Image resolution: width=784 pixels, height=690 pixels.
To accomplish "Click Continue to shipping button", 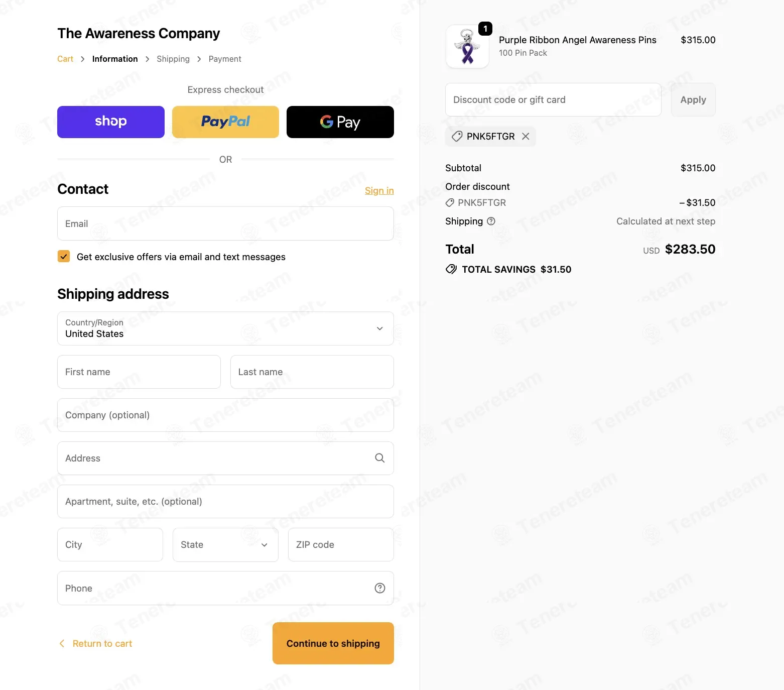I will tap(333, 643).
